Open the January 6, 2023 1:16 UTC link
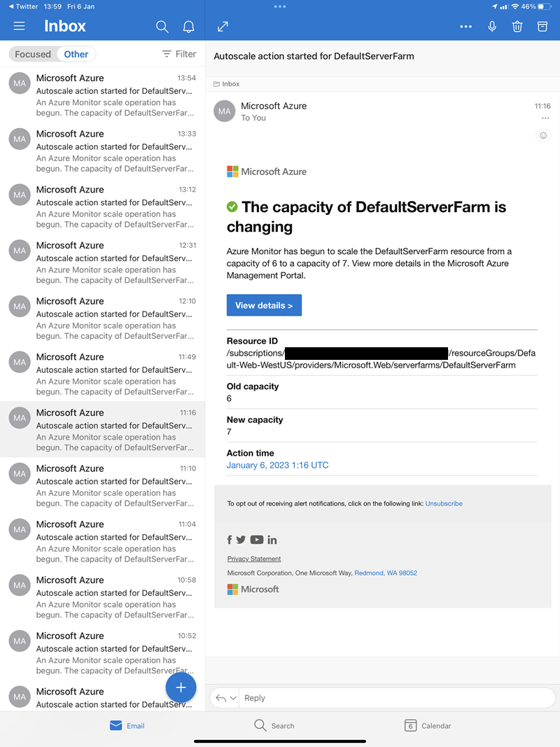 tap(278, 465)
